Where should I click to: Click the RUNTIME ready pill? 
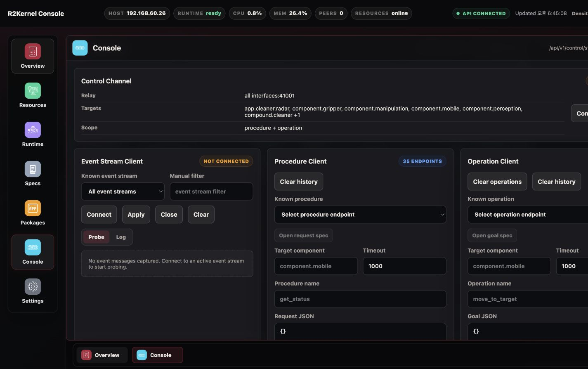point(199,13)
